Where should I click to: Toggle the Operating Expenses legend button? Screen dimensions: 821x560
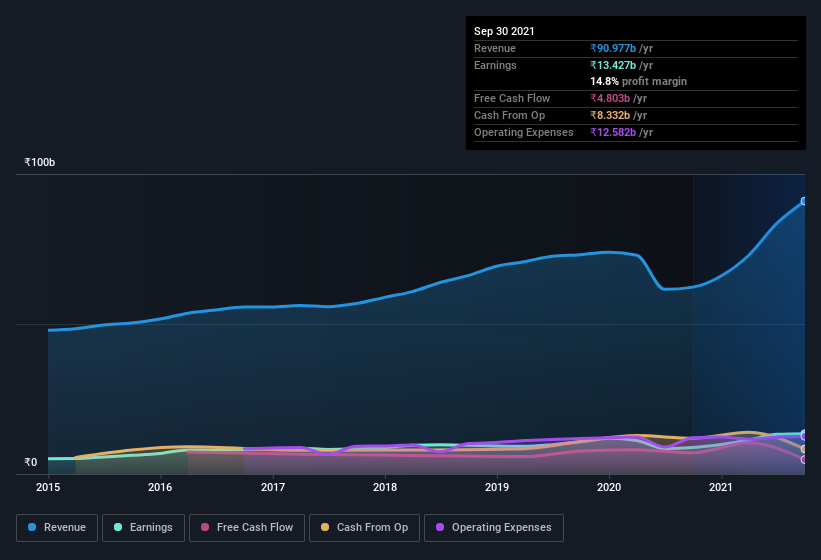[x=494, y=528]
